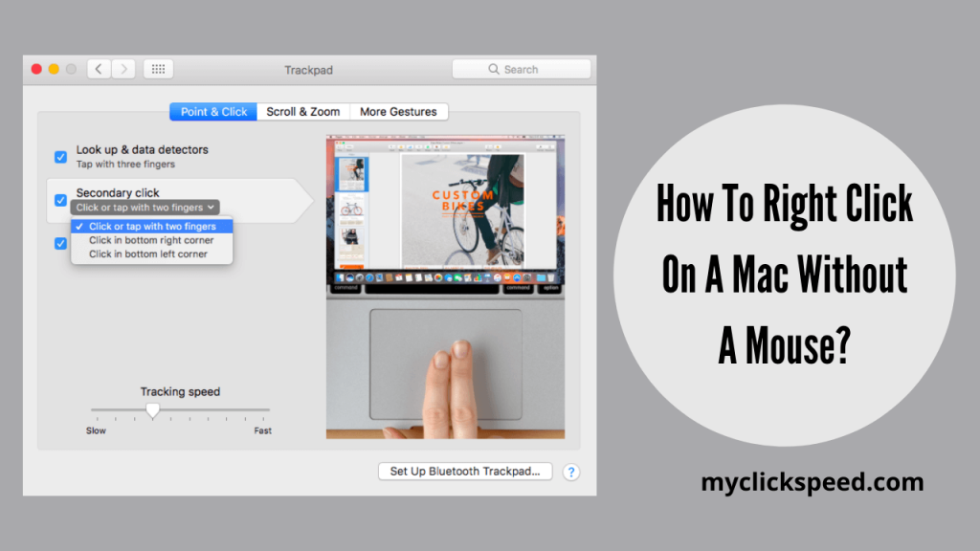980x551 pixels.
Task: Open the Secondary click options dropdown
Action: [145, 207]
